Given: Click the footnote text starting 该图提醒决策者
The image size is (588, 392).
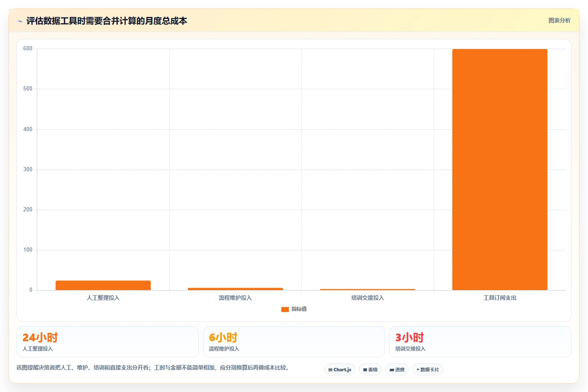Looking at the screenshot, I should [x=154, y=368].
